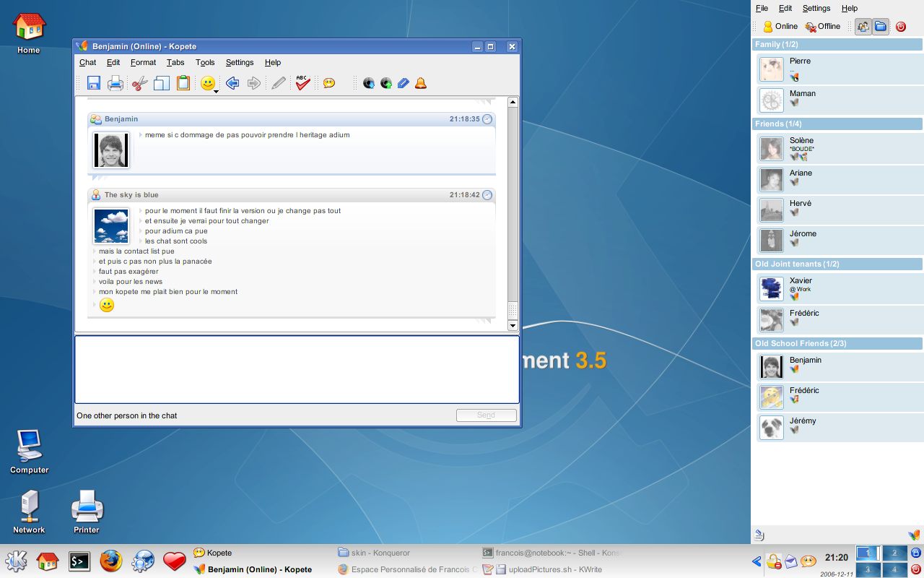Click the orange bell notification icon
The height and width of the screenshot is (578, 924).
[x=421, y=83]
